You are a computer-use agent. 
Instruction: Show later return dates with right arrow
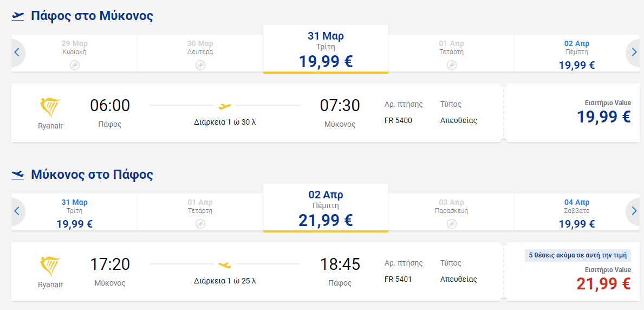pyautogui.click(x=633, y=211)
